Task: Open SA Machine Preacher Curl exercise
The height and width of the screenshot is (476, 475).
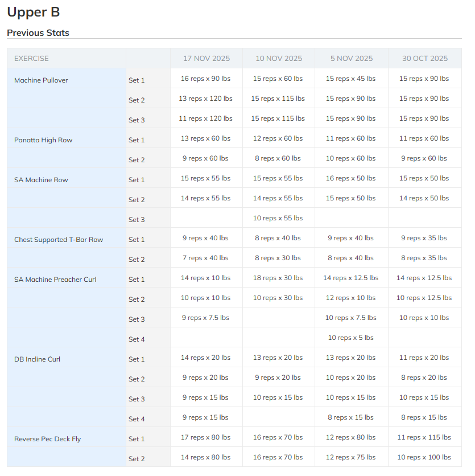Action: 55,280
